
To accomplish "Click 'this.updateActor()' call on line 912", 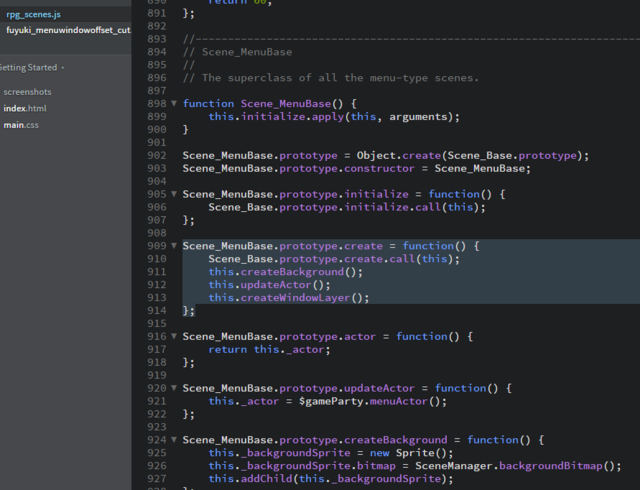I will 269,285.
